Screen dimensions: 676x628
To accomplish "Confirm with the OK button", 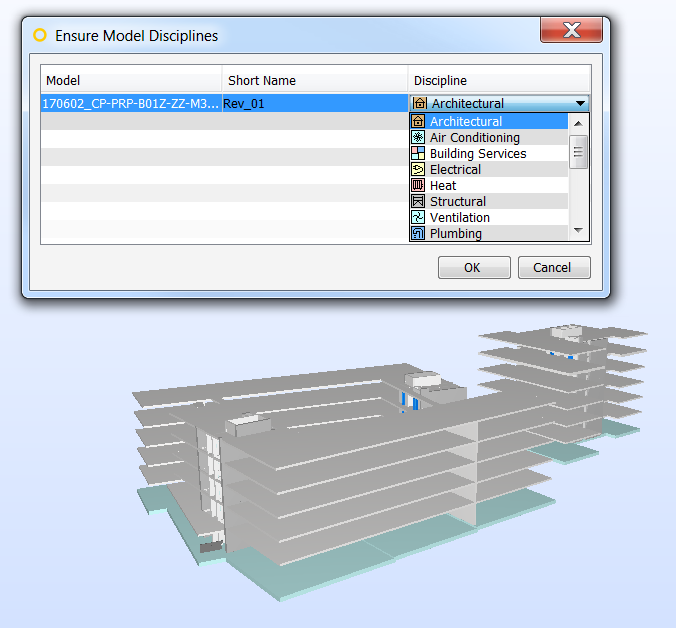I will click(x=474, y=267).
